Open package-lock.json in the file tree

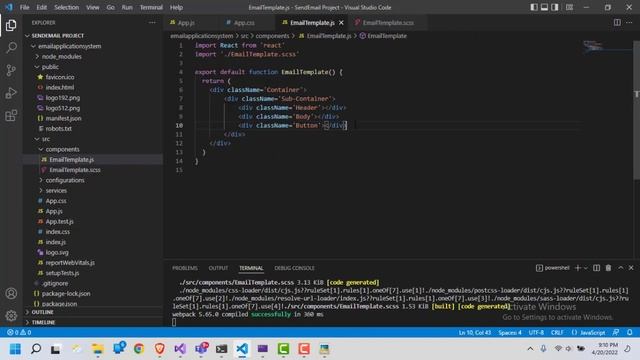(66, 294)
